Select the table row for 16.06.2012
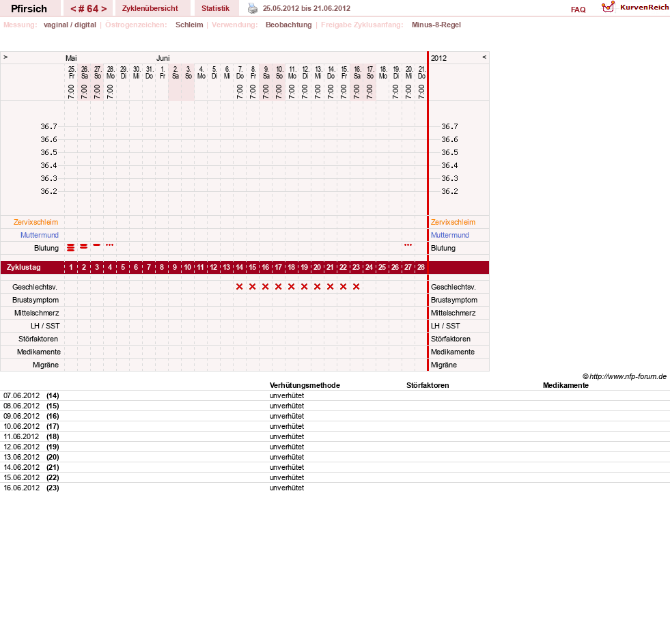Image resolution: width=670 pixels, height=644 pixels. 335,488
